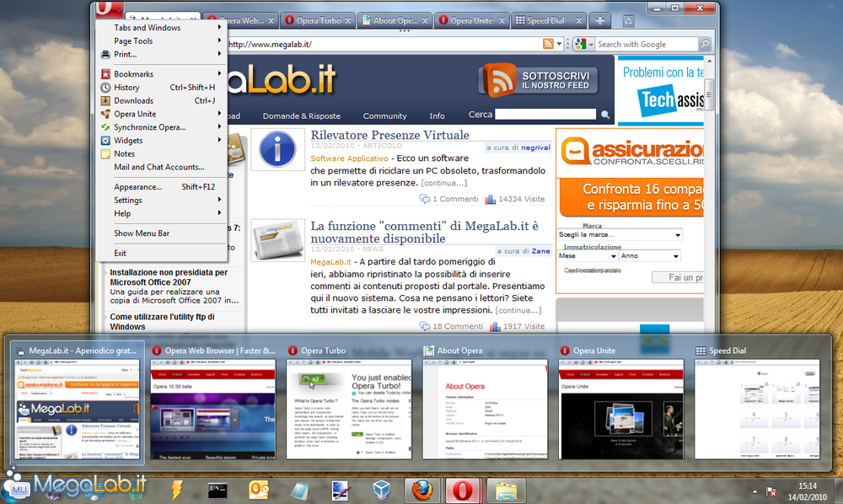Open the VirtualBox cube taskbar icon
The width and height of the screenshot is (843, 504).
(381, 490)
